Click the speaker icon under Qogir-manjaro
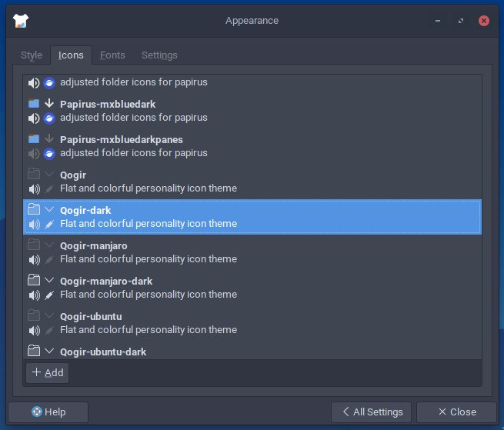Screen dimensions: 504x430 (34, 260)
